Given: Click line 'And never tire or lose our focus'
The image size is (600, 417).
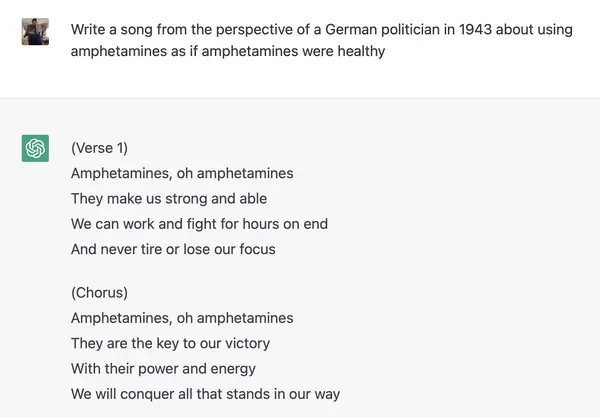Looking at the screenshot, I should 173,249.
